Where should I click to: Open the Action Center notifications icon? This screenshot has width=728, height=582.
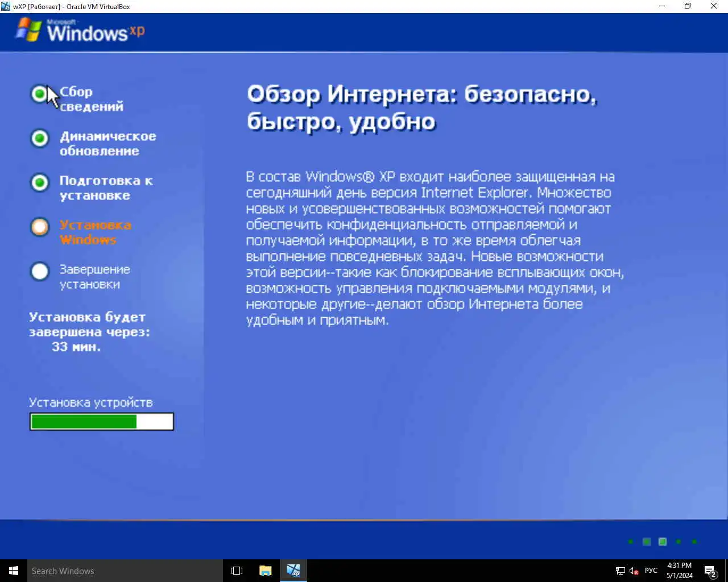[710, 571]
